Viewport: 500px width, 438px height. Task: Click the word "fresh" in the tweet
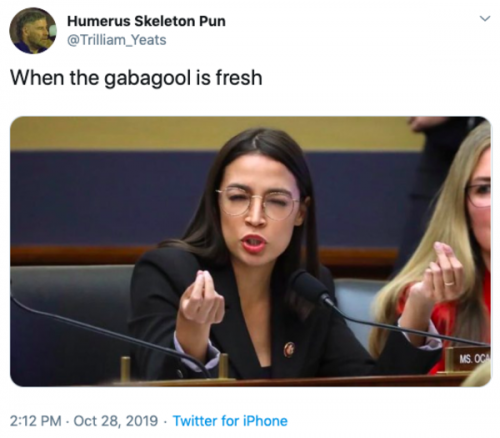[x=239, y=77]
